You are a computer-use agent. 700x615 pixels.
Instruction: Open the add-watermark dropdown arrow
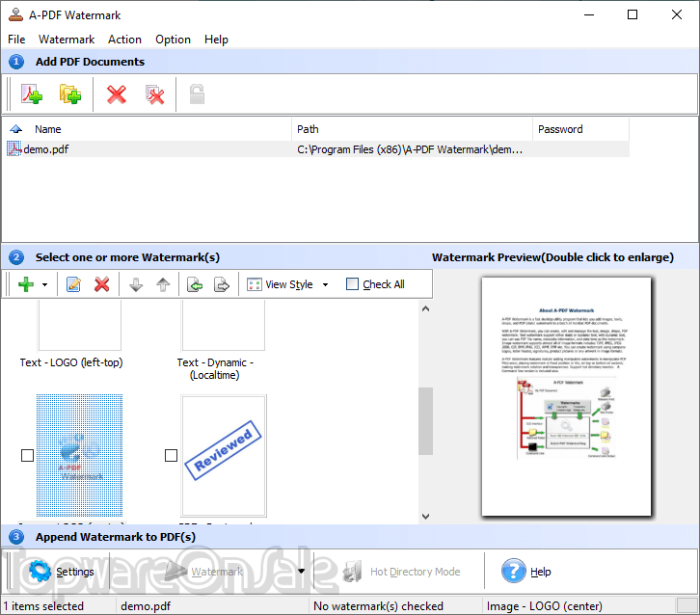(x=44, y=284)
